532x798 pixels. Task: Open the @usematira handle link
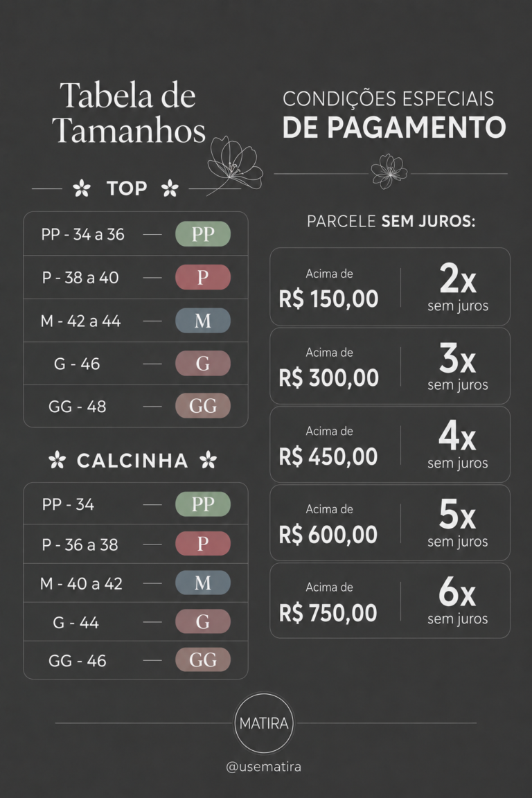tap(264, 766)
